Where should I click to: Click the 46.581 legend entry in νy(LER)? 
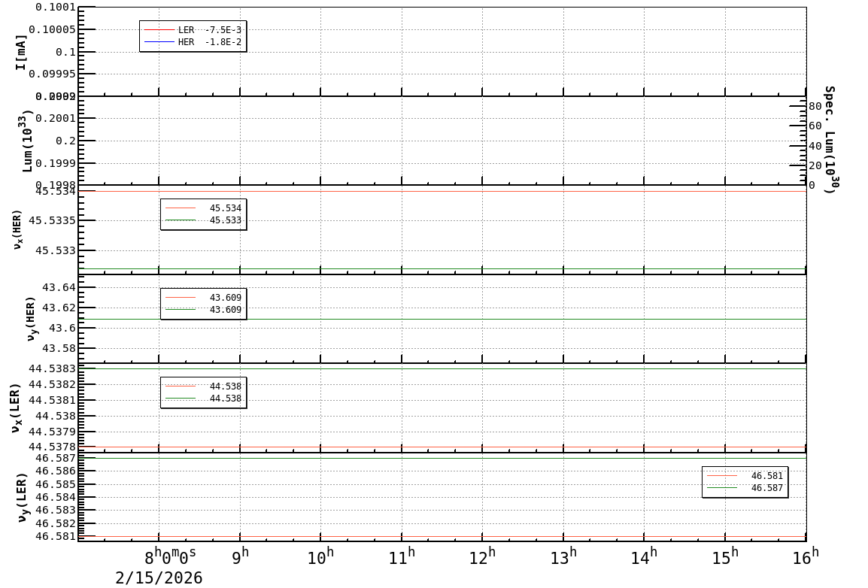pyautogui.click(x=745, y=476)
